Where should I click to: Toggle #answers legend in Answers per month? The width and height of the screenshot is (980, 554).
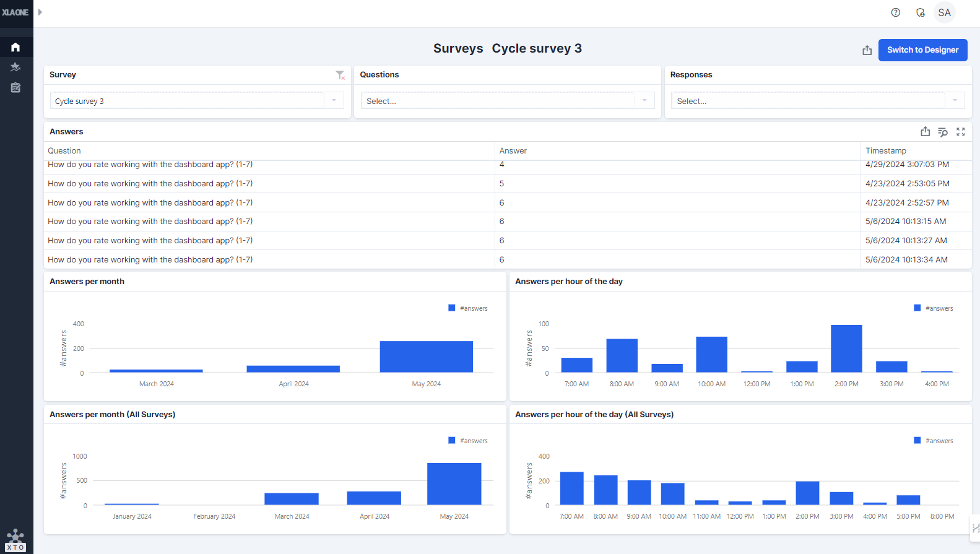pos(468,308)
